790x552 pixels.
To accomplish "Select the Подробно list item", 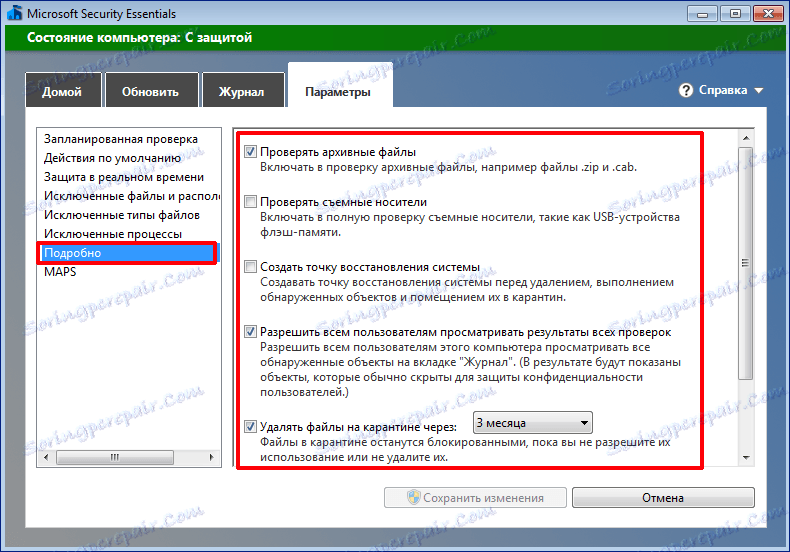I will point(127,253).
